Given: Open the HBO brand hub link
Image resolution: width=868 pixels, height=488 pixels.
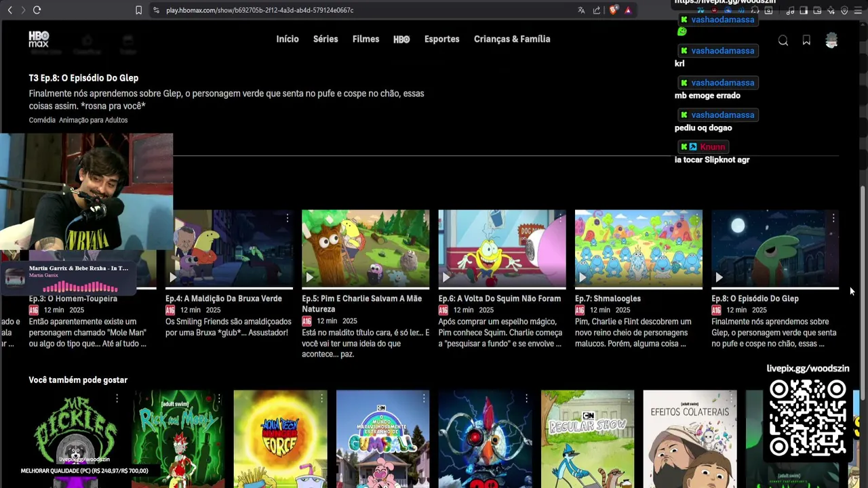Looking at the screenshot, I should 401,39.
